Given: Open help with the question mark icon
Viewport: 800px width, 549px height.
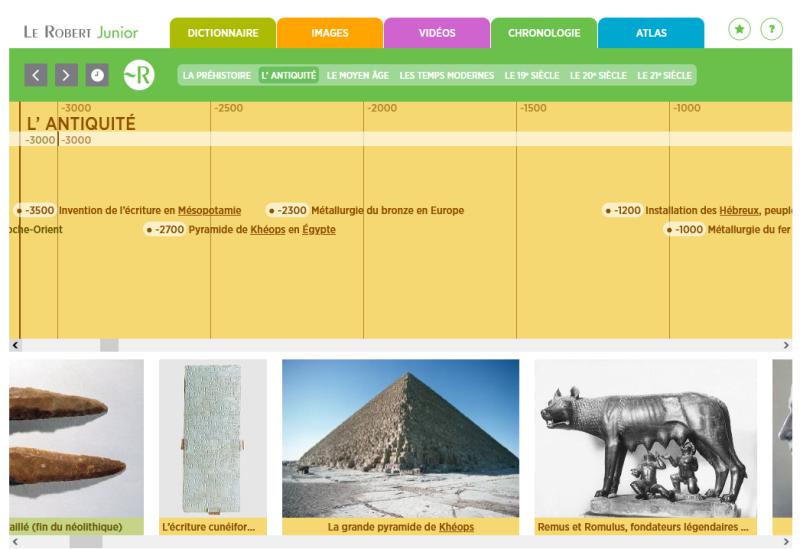Looking at the screenshot, I should coord(771,30).
